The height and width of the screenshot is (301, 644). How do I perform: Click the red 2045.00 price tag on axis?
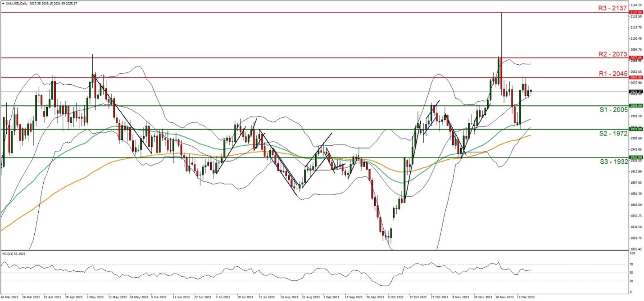click(635, 77)
